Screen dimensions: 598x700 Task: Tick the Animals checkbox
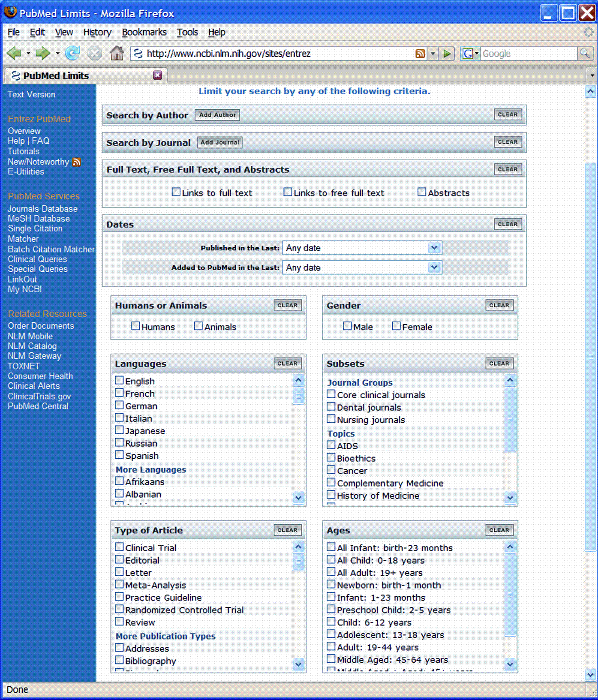pos(198,326)
